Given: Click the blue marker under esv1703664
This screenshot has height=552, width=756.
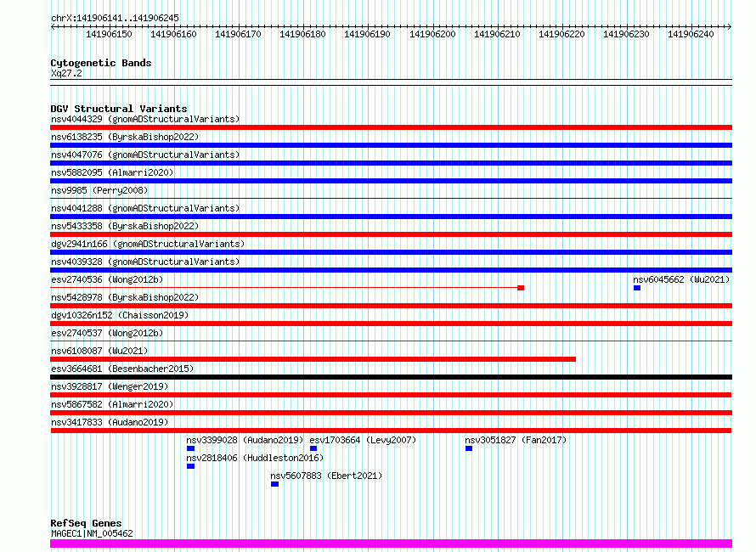Looking at the screenshot, I should pyautogui.click(x=313, y=448).
